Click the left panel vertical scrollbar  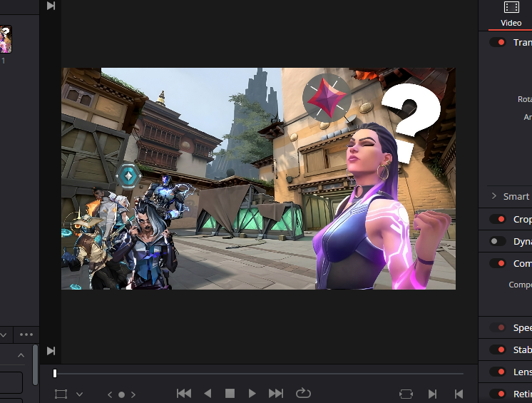[35, 365]
